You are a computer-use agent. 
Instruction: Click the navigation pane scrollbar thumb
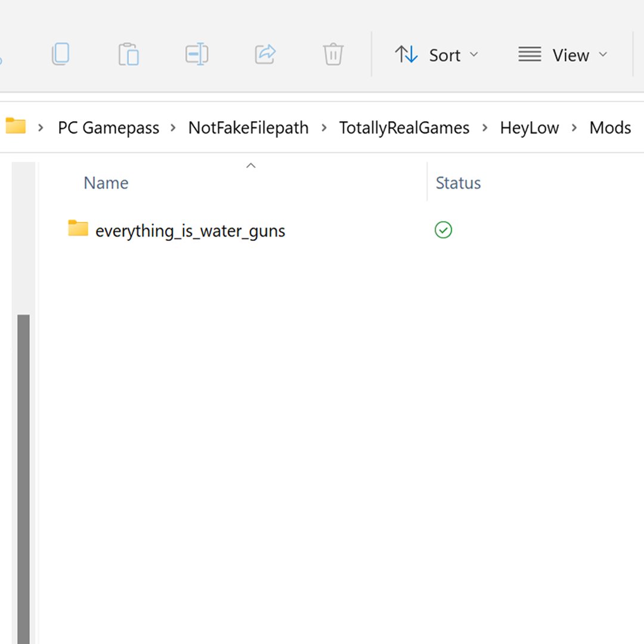coord(23,479)
